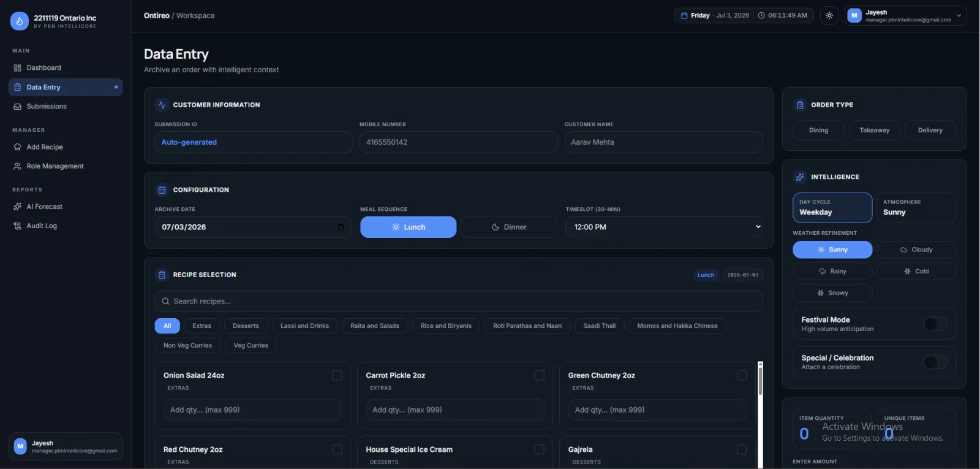Image resolution: width=980 pixels, height=469 pixels.
Task: Open Dashboard from the sidebar icon
Action: (17, 68)
